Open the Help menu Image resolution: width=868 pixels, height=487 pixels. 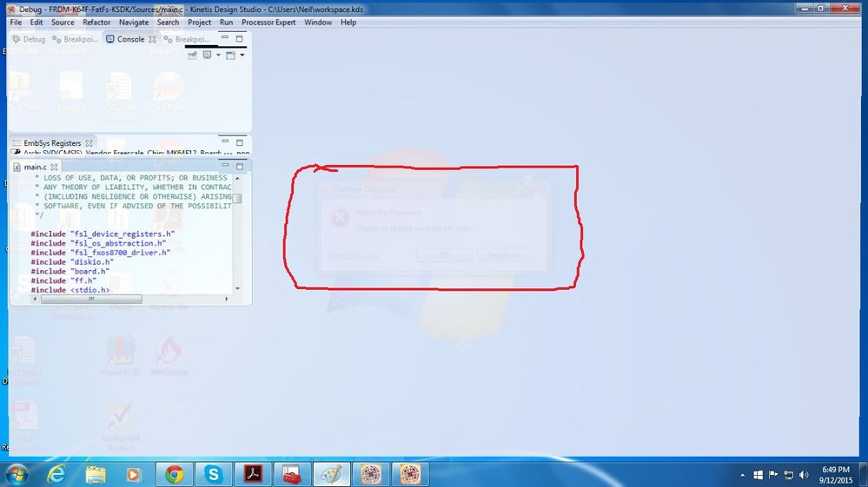pos(348,22)
